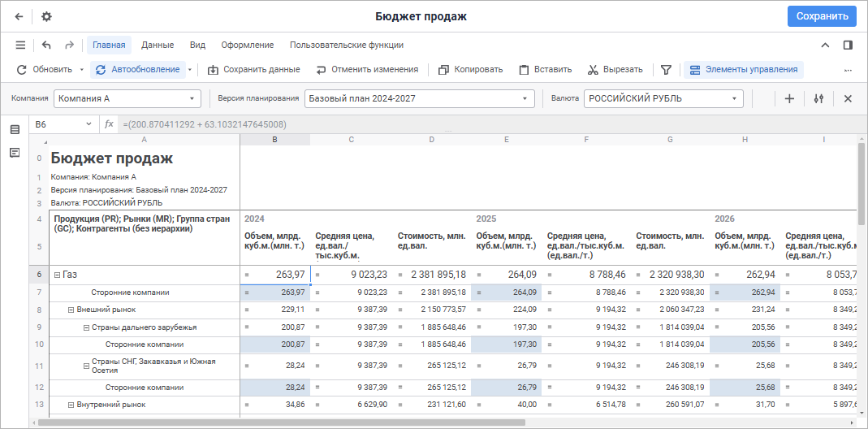Open the Версия планирования dropdown
This screenshot has height=429, width=868.
point(418,98)
